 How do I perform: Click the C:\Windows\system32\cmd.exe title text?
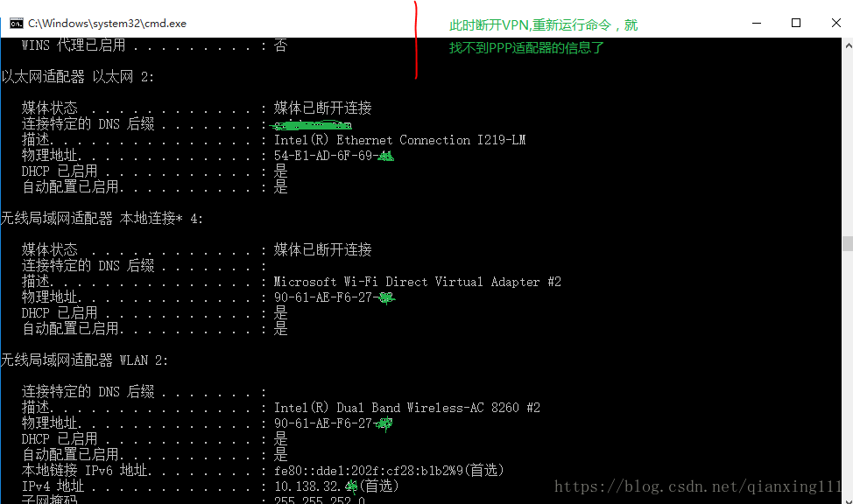(107, 24)
